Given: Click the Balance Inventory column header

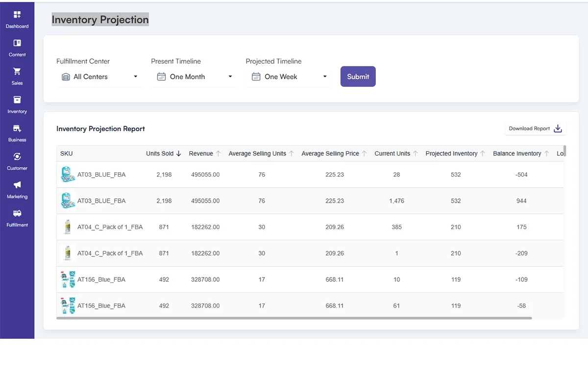Looking at the screenshot, I should [517, 154].
